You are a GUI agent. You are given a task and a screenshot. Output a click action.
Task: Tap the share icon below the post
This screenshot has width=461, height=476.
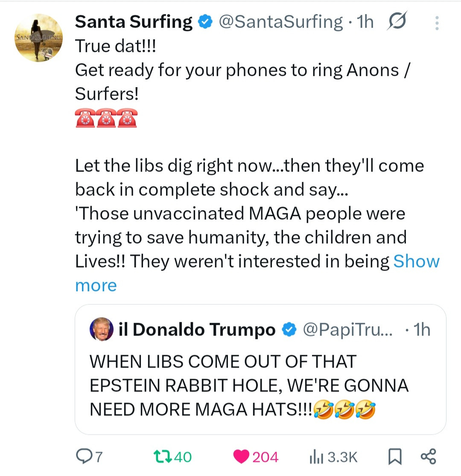pos(428,456)
